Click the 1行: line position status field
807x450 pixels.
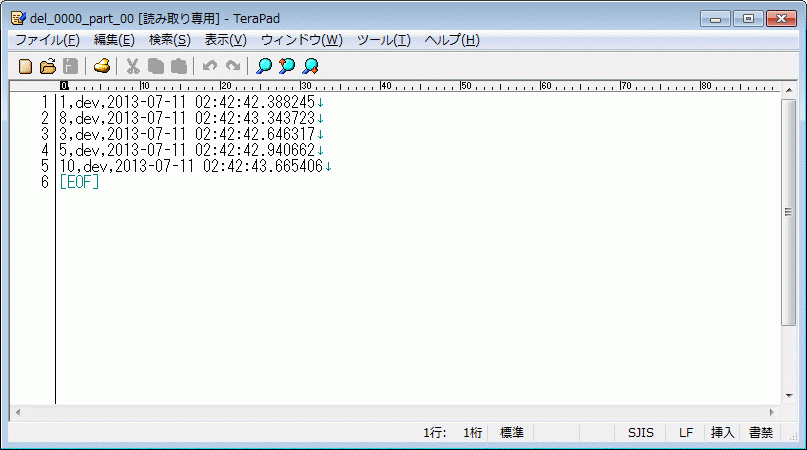click(x=435, y=432)
